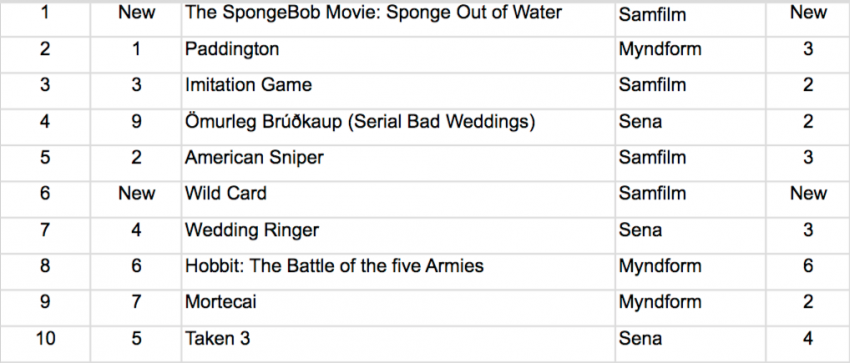
Task: Select the Mortecai title cell
Action: (x=398, y=308)
